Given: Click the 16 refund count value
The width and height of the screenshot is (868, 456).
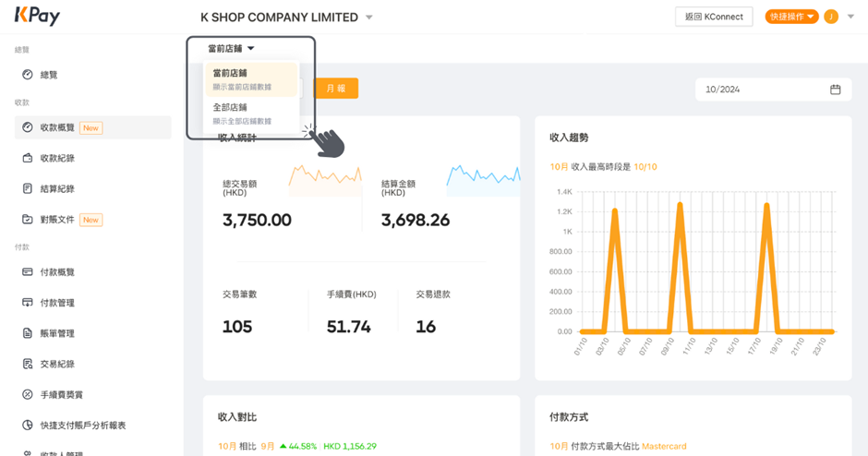Looking at the screenshot, I should coord(426,327).
